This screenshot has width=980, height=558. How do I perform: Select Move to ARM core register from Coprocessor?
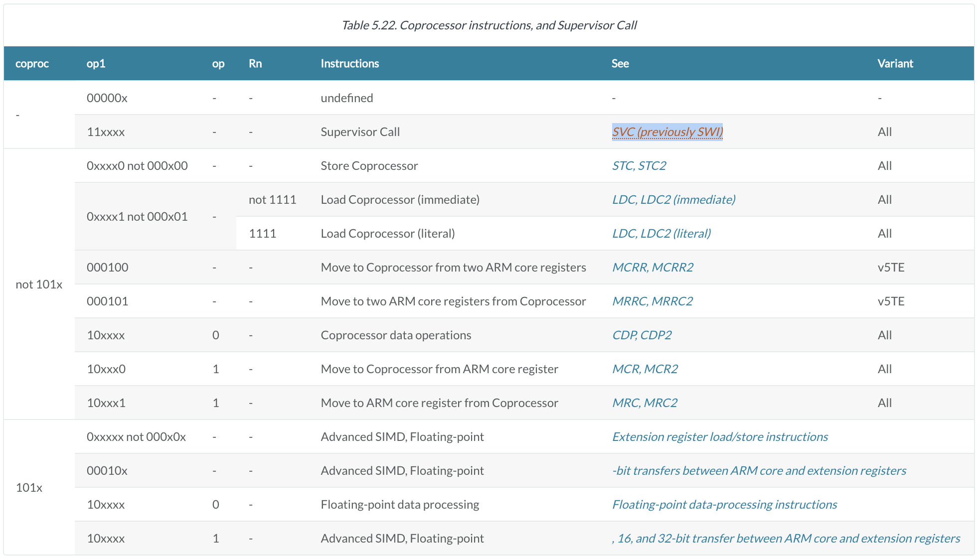[440, 403]
